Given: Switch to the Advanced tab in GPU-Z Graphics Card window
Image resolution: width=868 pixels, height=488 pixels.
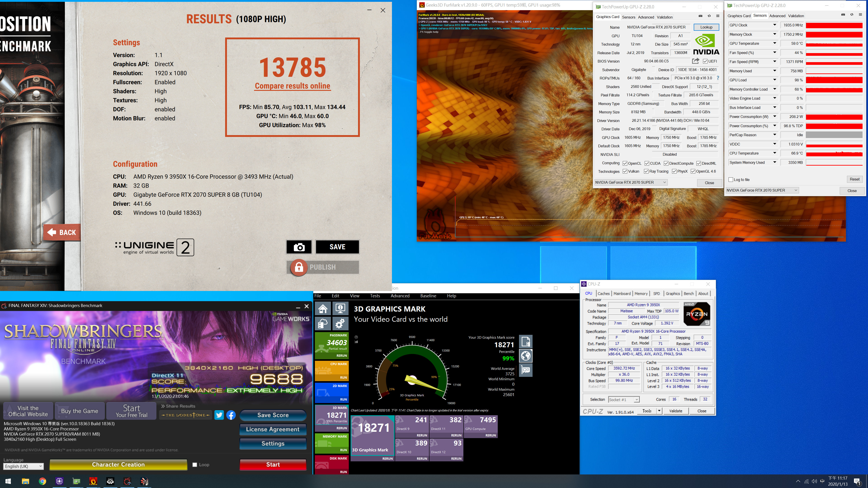Looking at the screenshot, I should [646, 17].
